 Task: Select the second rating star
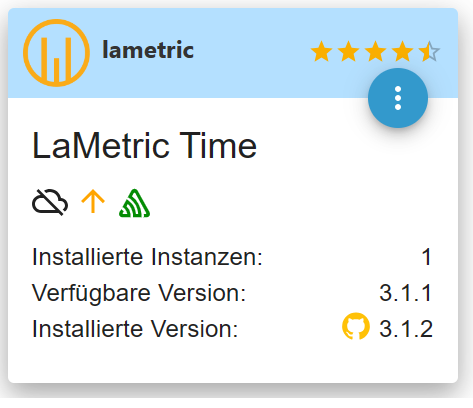coord(348,51)
